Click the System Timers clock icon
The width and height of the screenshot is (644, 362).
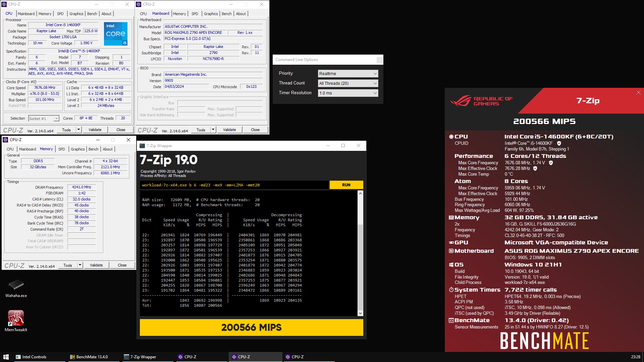(451, 290)
